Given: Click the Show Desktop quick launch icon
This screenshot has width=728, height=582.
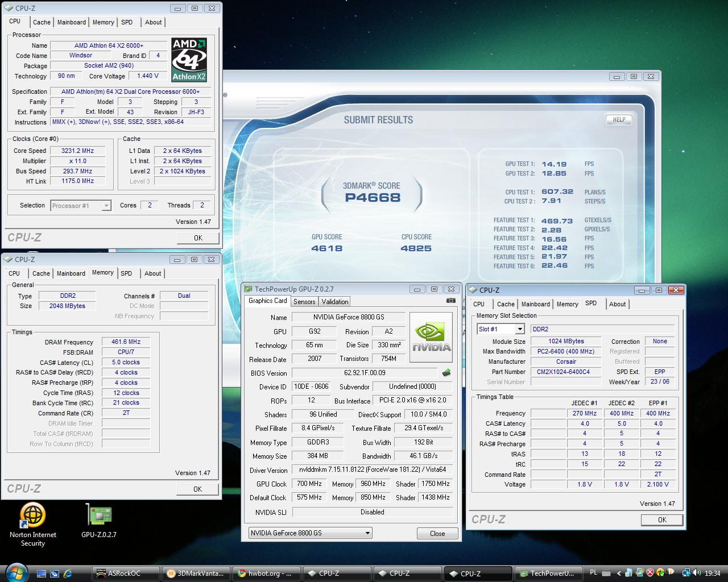Looking at the screenshot, I should (x=42, y=573).
